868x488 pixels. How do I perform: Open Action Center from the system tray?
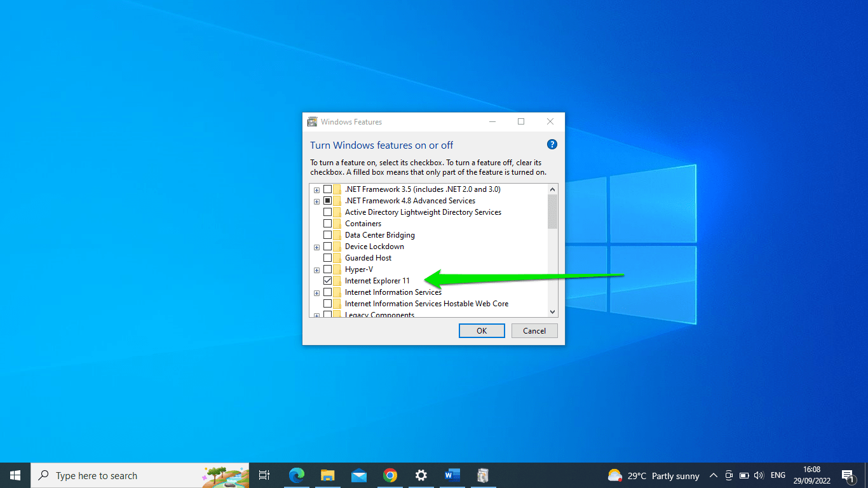(x=848, y=475)
